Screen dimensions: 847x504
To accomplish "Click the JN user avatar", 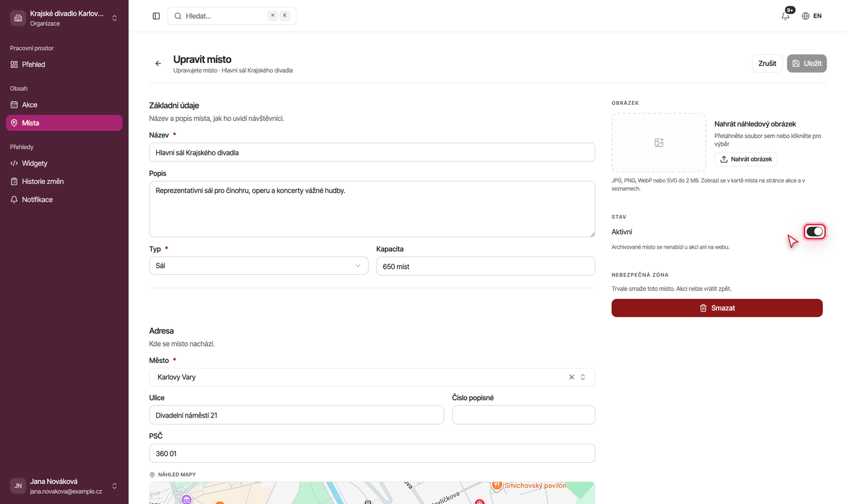I will pyautogui.click(x=18, y=486).
